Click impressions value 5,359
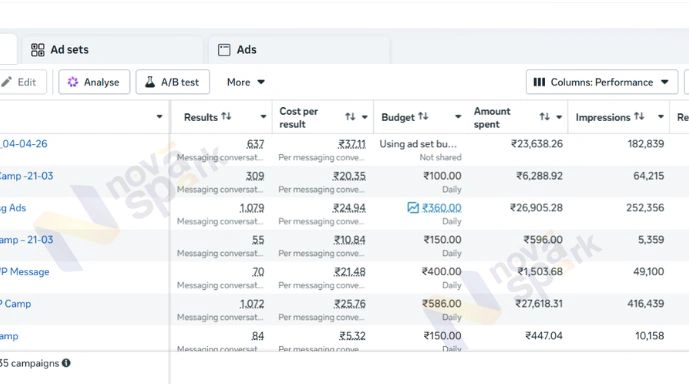Screen dimensions: 689x384 coord(651,240)
